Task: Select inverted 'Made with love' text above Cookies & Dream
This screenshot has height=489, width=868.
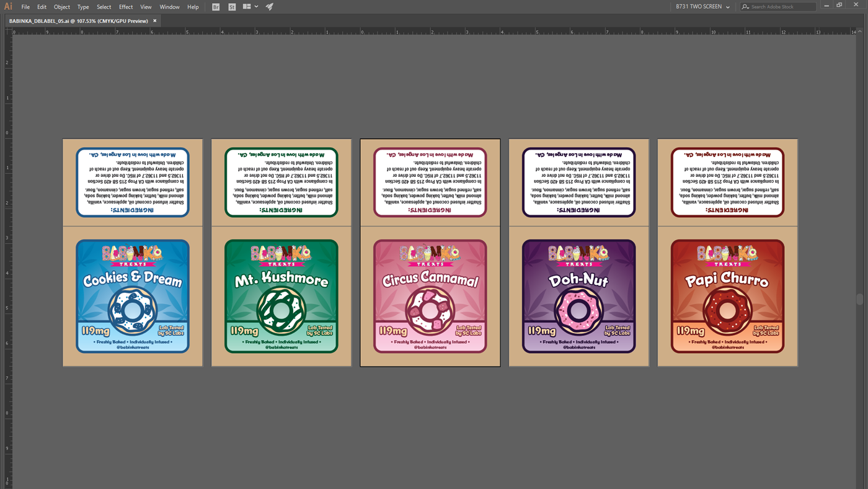Action: 133,155
